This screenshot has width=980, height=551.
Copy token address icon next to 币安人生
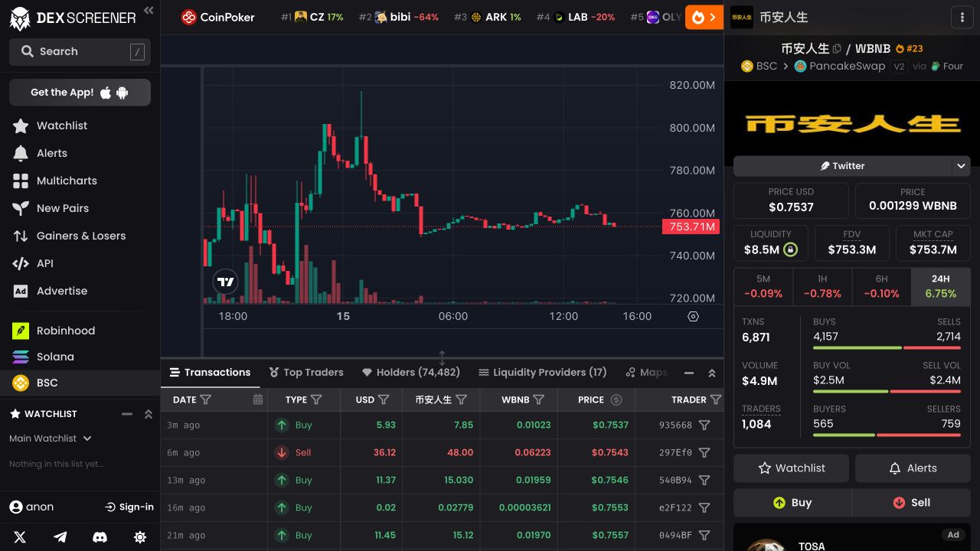coord(837,48)
